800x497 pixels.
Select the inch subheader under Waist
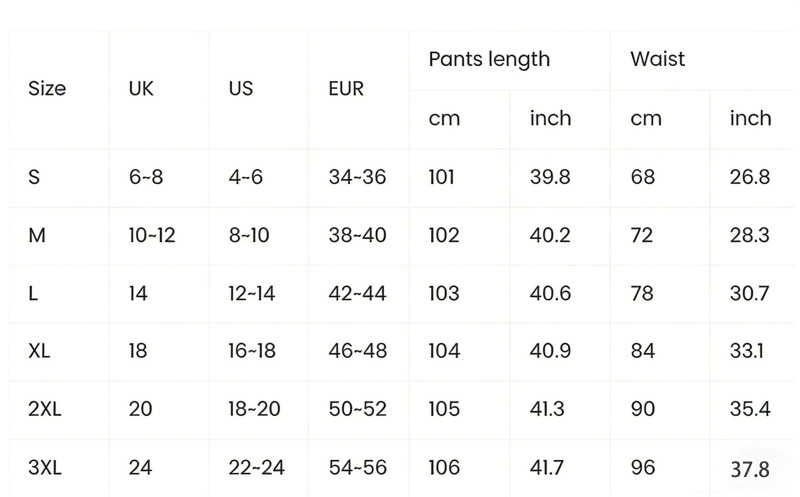(750, 118)
